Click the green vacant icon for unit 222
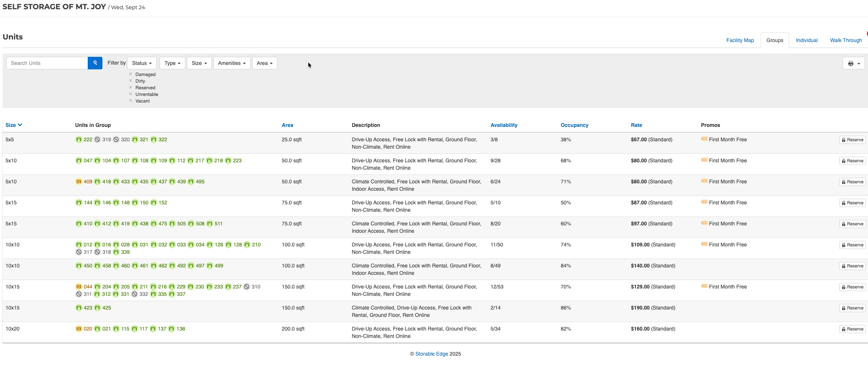The image size is (868, 370). click(79, 140)
